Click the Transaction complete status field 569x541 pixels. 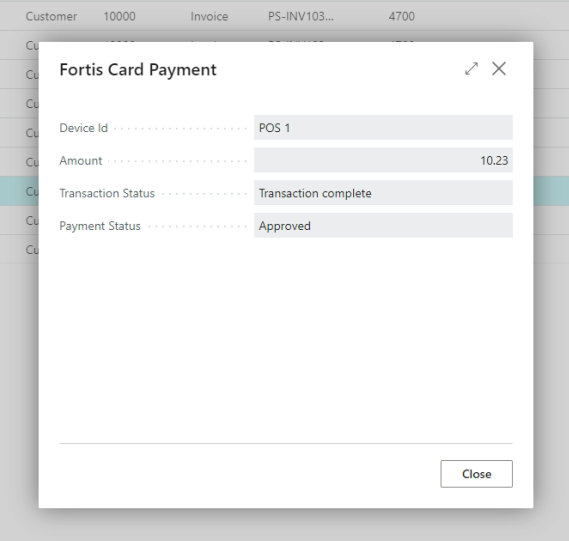[x=383, y=193]
